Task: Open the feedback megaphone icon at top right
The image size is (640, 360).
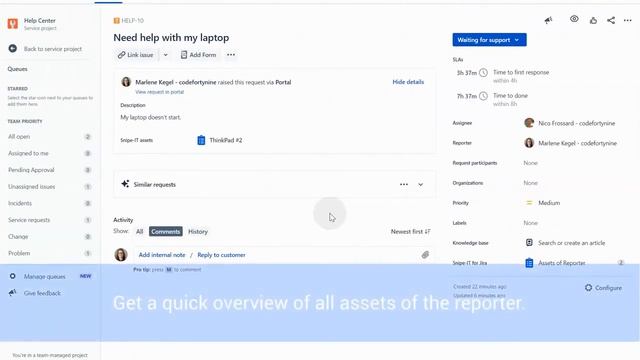Action: coord(548,20)
